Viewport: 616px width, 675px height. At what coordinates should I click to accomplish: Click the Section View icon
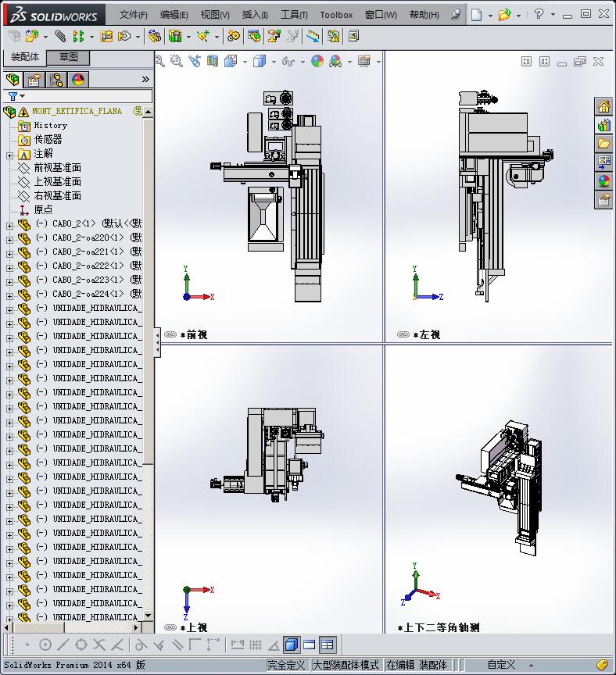click(x=213, y=61)
